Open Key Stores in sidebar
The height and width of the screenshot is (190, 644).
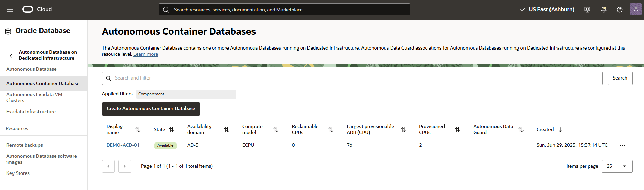(x=18, y=173)
